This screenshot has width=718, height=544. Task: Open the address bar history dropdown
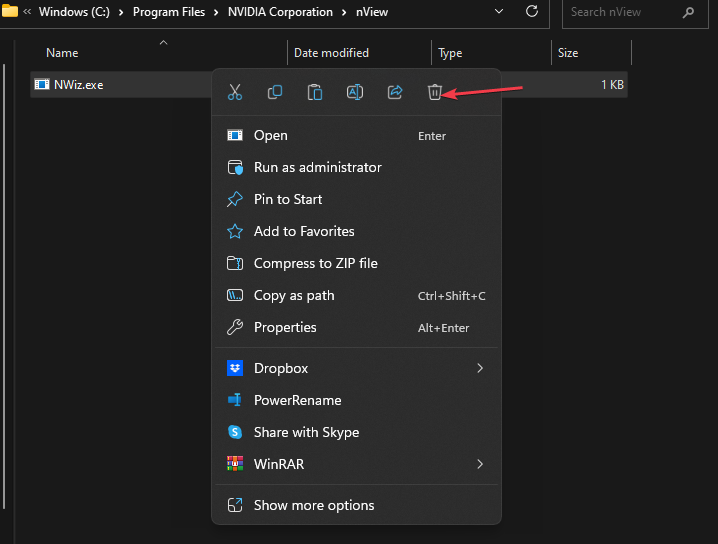(x=499, y=11)
